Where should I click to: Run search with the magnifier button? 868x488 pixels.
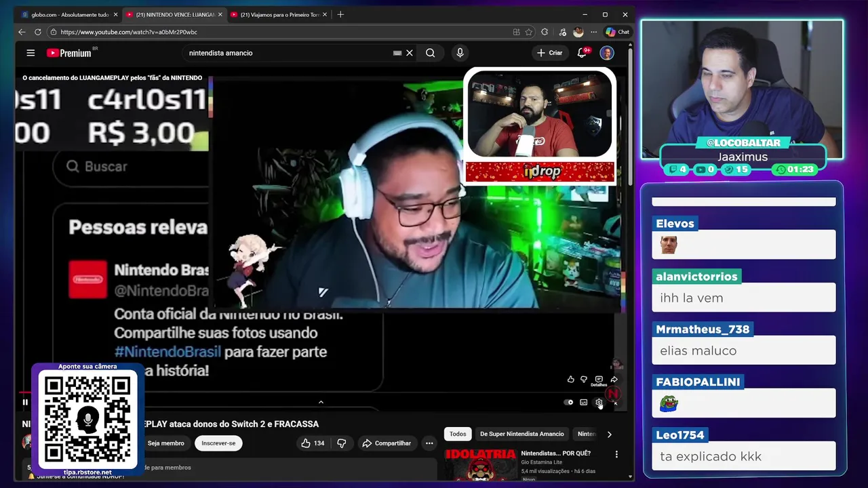[431, 53]
